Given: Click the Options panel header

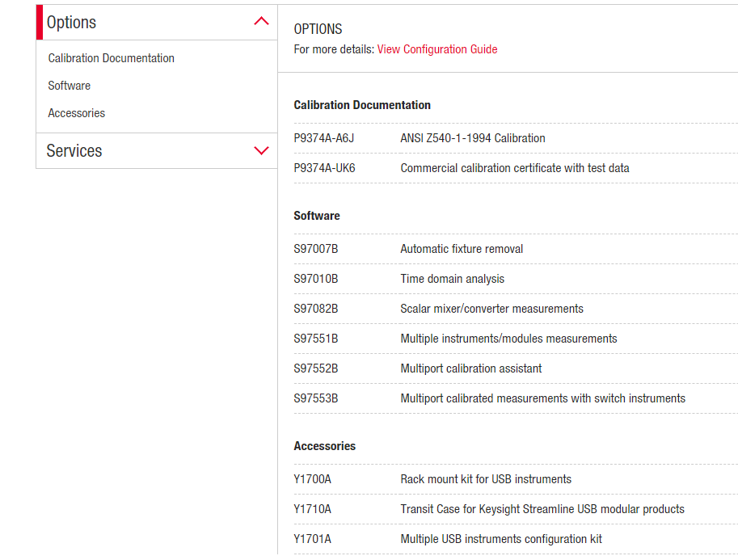Looking at the screenshot, I should (x=71, y=23).
